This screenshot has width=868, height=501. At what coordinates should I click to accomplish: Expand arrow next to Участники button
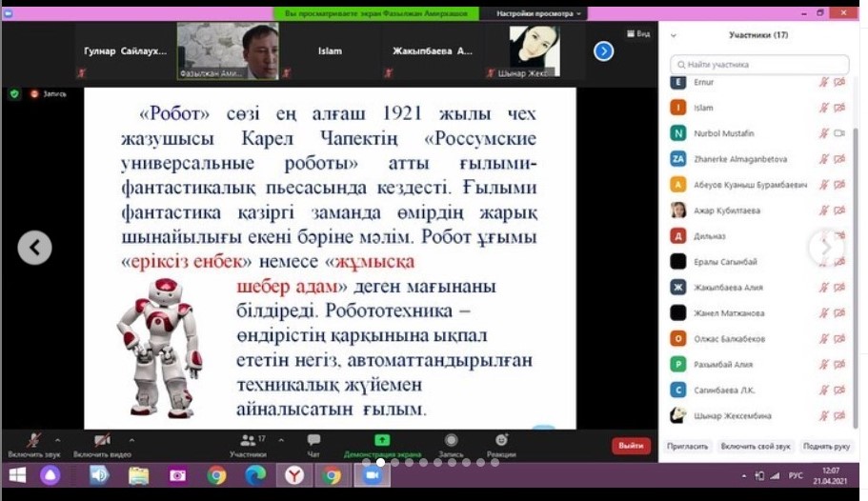(281, 441)
